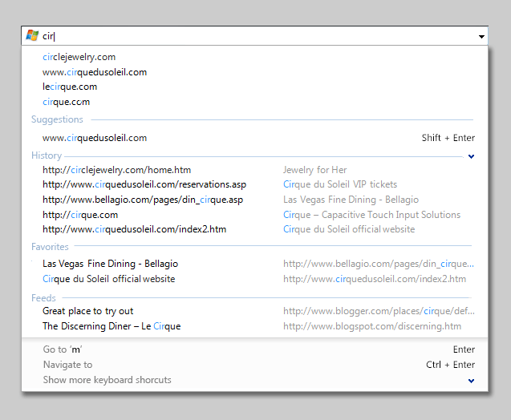Click the Suggestions section header
Image resolution: width=511 pixels, height=420 pixels.
tap(57, 119)
